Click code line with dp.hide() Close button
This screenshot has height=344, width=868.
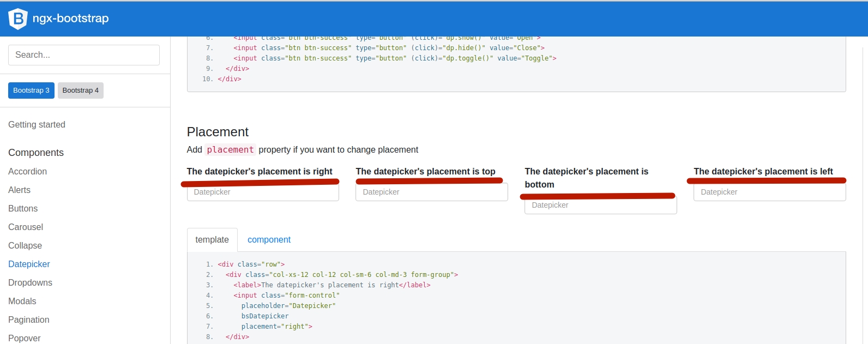(389, 48)
